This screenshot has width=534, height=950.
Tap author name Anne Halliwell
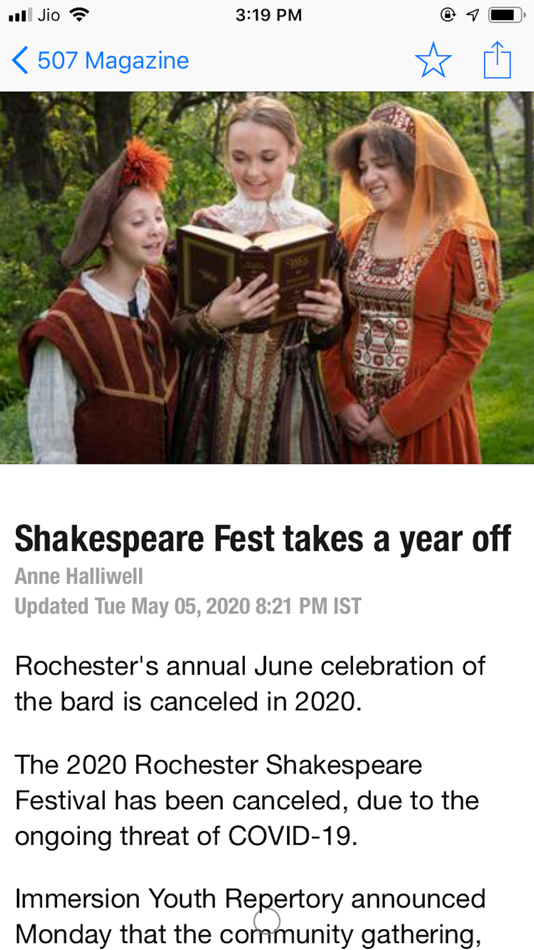[x=79, y=577]
